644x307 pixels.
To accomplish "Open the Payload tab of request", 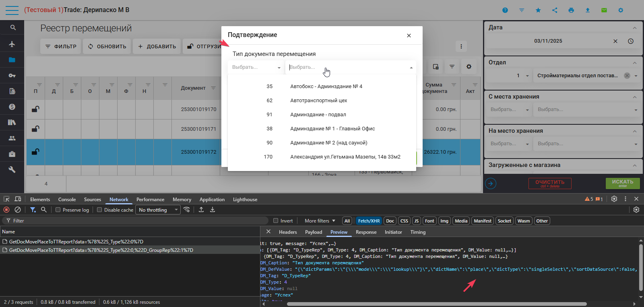I will click(x=314, y=232).
